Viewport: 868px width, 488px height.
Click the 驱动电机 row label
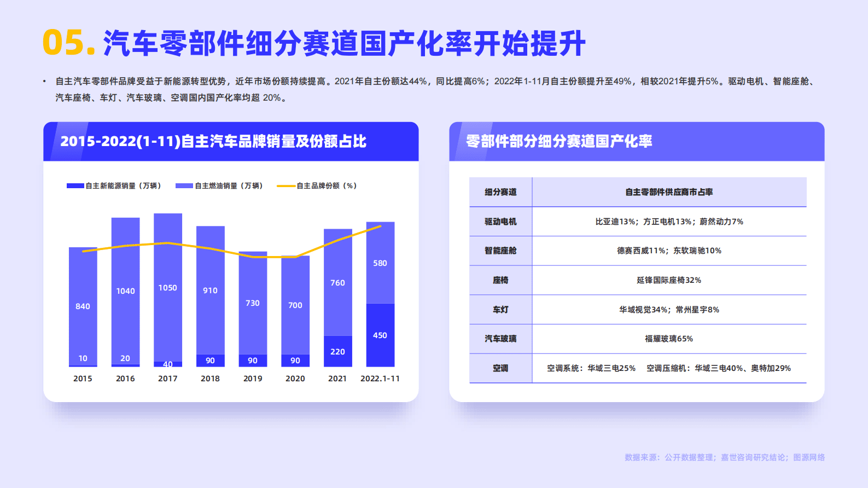[x=500, y=222]
